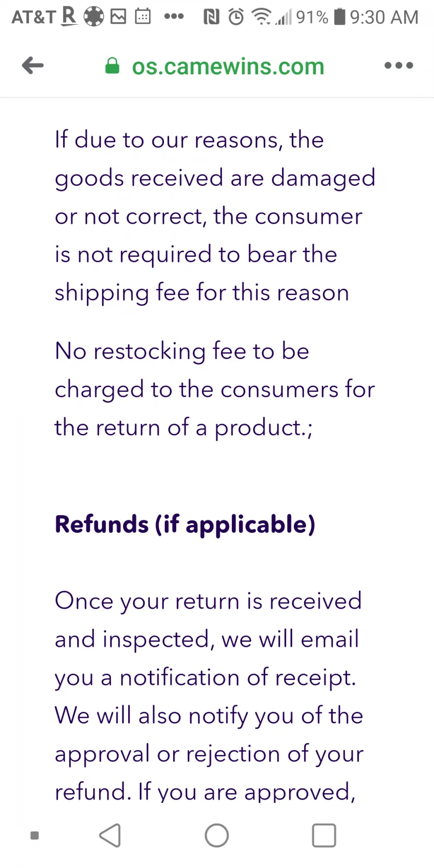434x868 pixels.
Task: Tap the cellular signal strength icon
Action: point(284,17)
